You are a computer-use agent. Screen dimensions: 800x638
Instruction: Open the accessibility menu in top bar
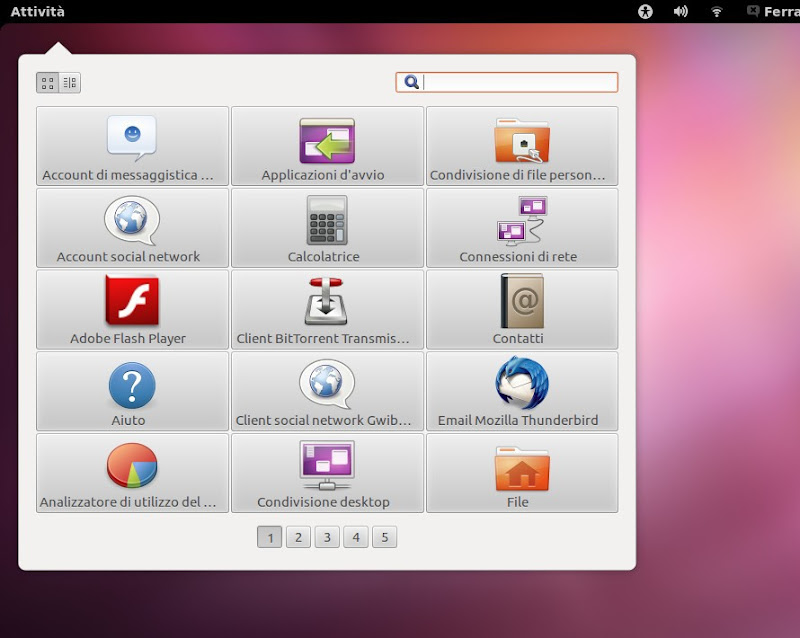point(645,11)
